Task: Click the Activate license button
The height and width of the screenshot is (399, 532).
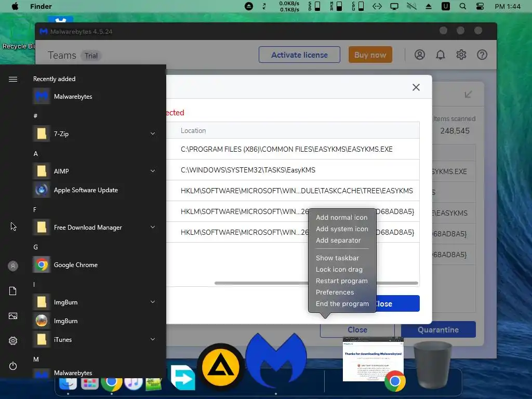Action: click(x=299, y=55)
